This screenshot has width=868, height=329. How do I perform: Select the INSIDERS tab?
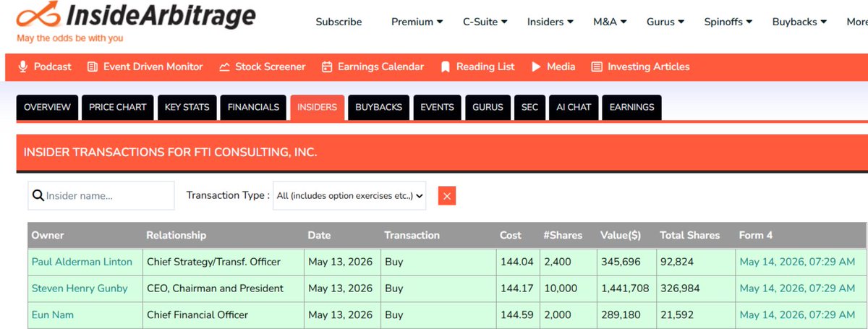[317, 107]
